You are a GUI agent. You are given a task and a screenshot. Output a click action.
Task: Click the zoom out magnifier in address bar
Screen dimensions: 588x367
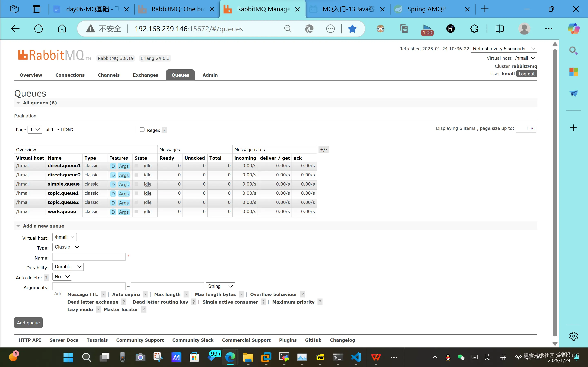point(288,29)
